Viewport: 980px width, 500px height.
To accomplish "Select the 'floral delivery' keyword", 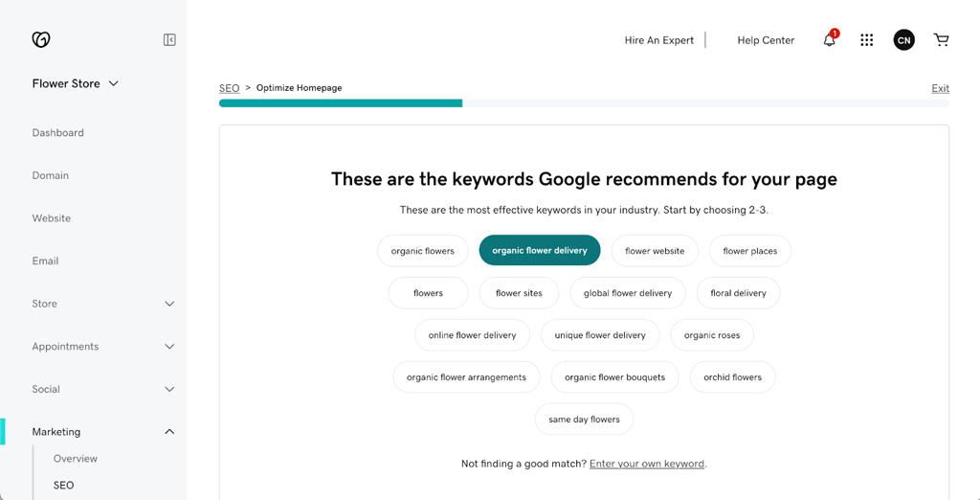I will click(x=738, y=293).
